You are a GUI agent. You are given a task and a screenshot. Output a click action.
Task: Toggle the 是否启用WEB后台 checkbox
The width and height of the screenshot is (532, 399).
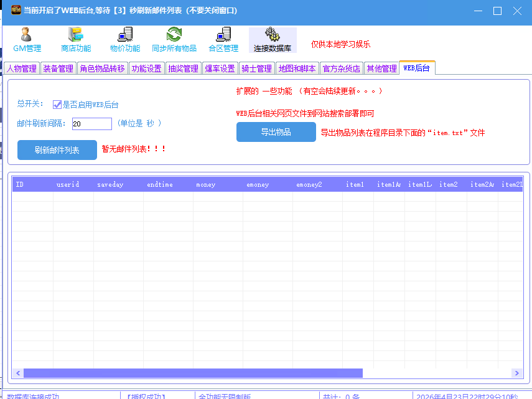(x=57, y=105)
